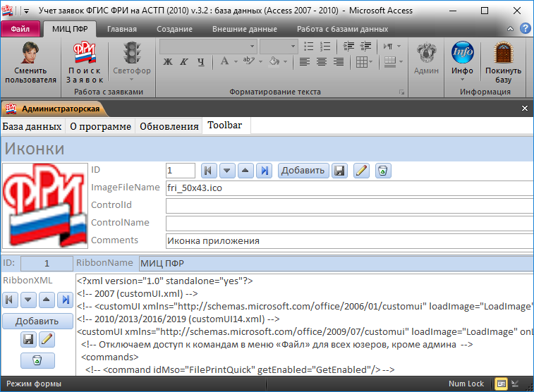Toggle italic К formatting in ribbon
The height and width of the screenshot is (392, 534).
(185, 62)
